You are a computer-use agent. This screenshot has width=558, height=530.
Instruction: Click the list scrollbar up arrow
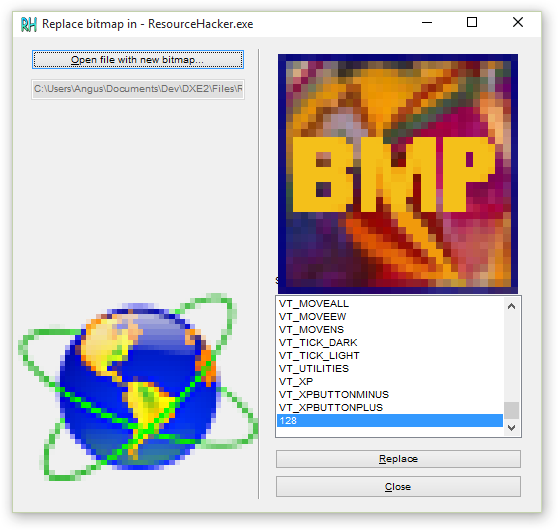pyautogui.click(x=511, y=306)
